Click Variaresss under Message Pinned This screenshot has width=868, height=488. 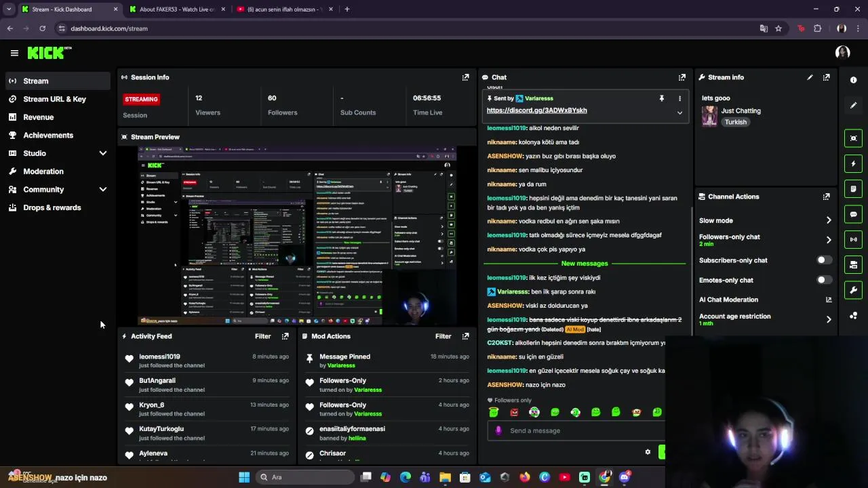click(342, 365)
